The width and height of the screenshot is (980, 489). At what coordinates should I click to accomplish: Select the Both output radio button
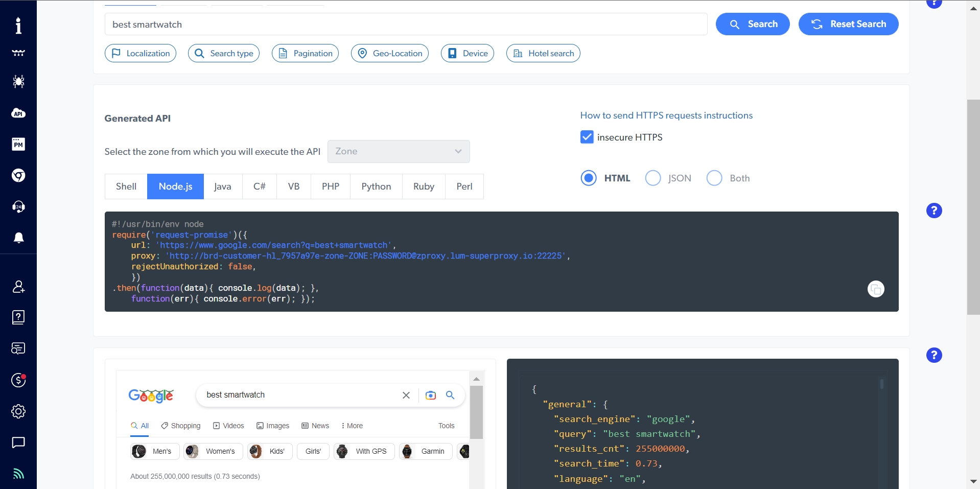714,178
